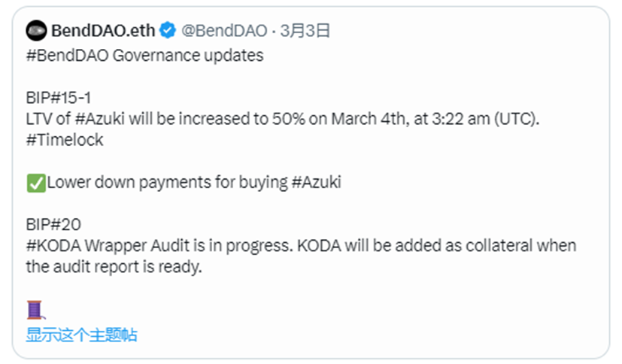Open the 3月3日 tweet date
Viewport: 622px width, 364px height.
(x=305, y=31)
